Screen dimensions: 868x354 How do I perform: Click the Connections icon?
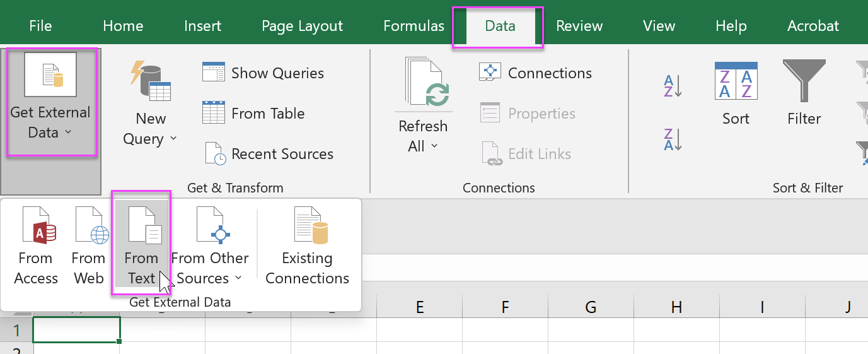489,73
